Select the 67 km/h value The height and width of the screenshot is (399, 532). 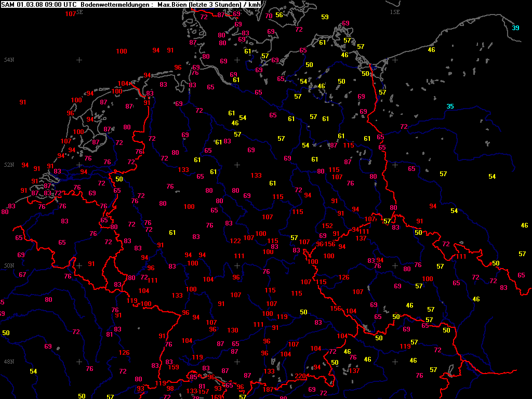point(22,275)
